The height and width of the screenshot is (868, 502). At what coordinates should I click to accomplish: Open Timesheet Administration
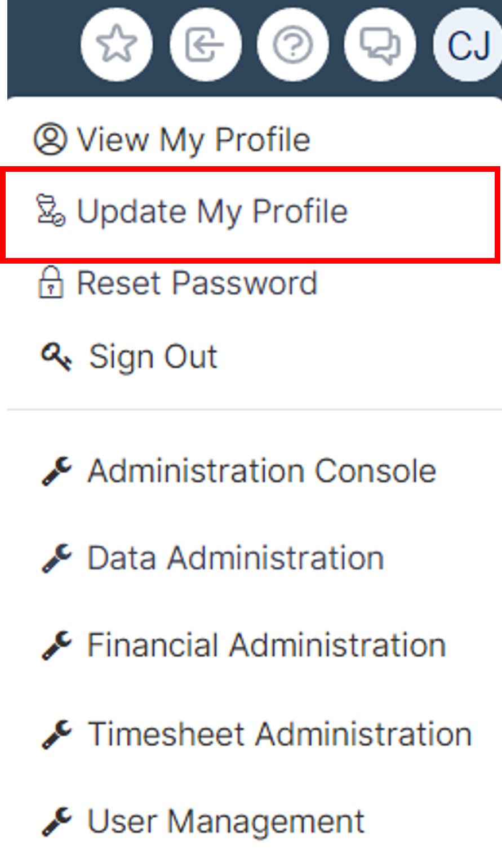[280, 734]
